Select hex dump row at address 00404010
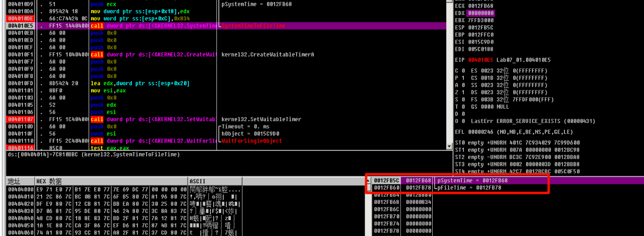This screenshot has width=644, height=236. pyautogui.click(x=125, y=196)
